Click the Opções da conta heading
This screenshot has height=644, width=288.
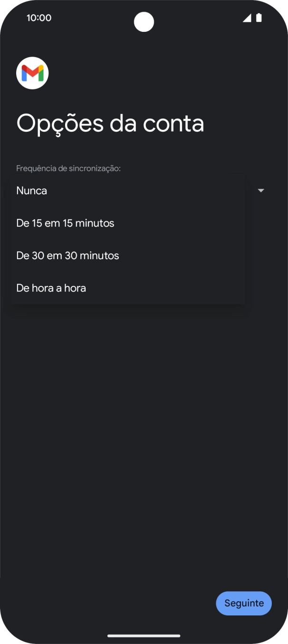(x=110, y=123)
